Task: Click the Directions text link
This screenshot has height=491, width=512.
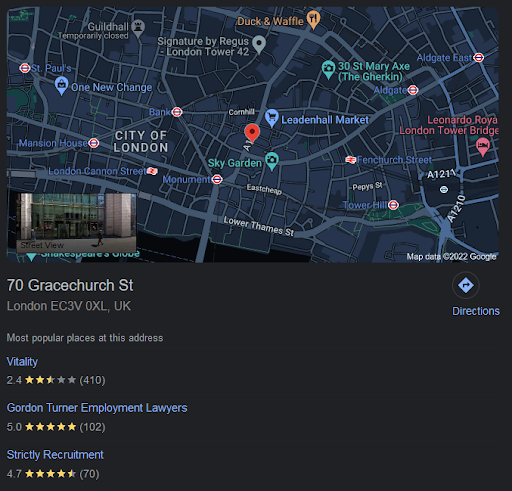Action: coord(476,311)
